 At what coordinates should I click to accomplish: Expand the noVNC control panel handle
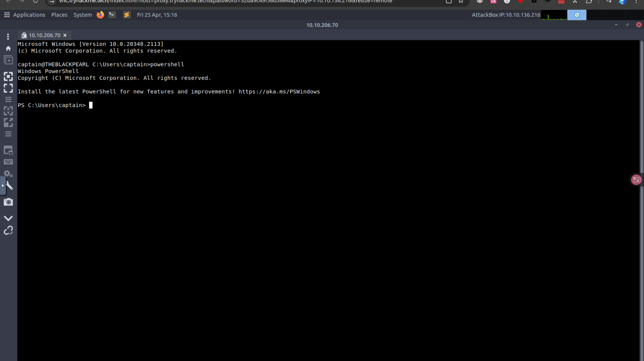(x=3, y=186)
